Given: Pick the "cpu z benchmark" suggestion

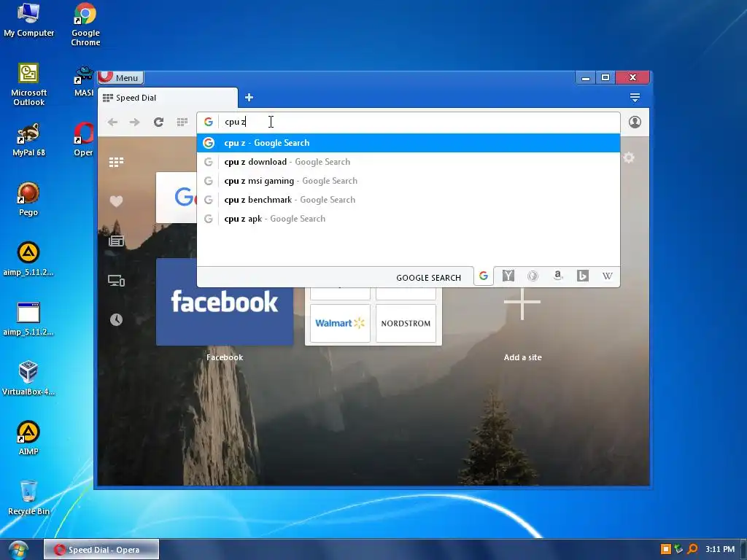Looking at the screenshot, I should [409, 200].
